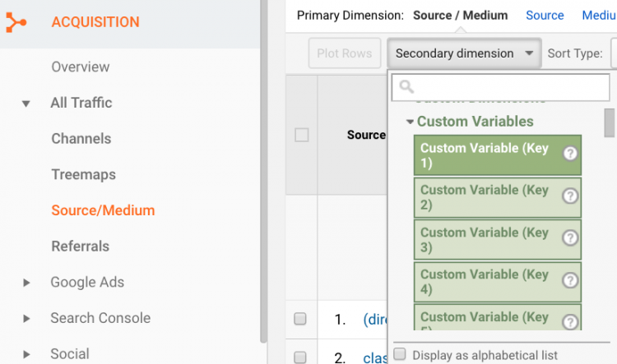
Task: Open the Channels report
Action: pyautogui.click(x=81, y=139)
